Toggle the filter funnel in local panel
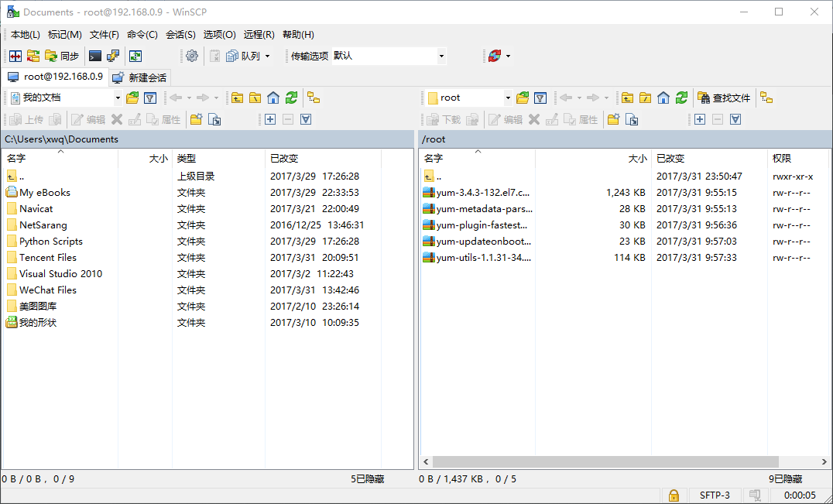 (150, 98)
